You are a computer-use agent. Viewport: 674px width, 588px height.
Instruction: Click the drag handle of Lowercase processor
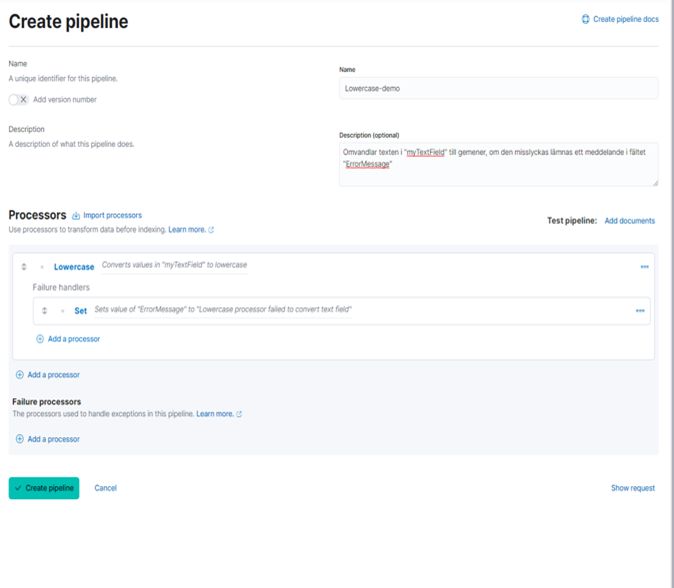coord(24,267)
